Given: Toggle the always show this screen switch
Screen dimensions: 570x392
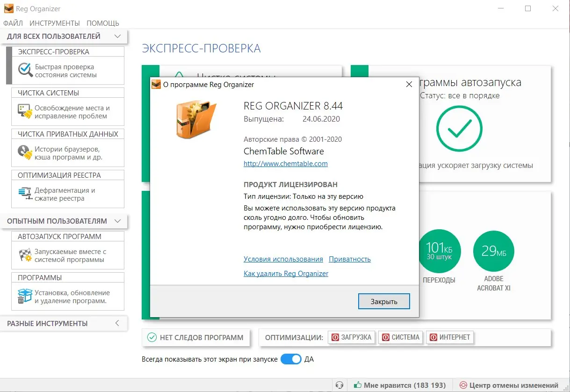Looking at the screenshot, I should (x=291, y=359).
